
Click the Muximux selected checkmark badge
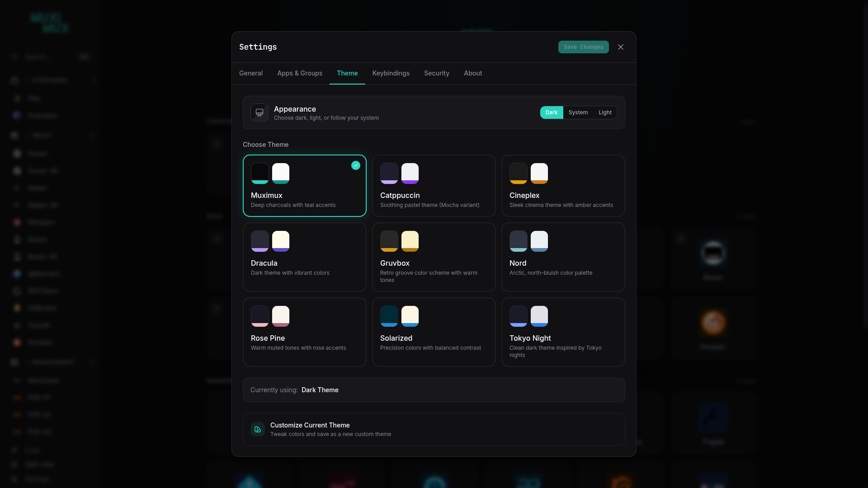coord(356,165)
